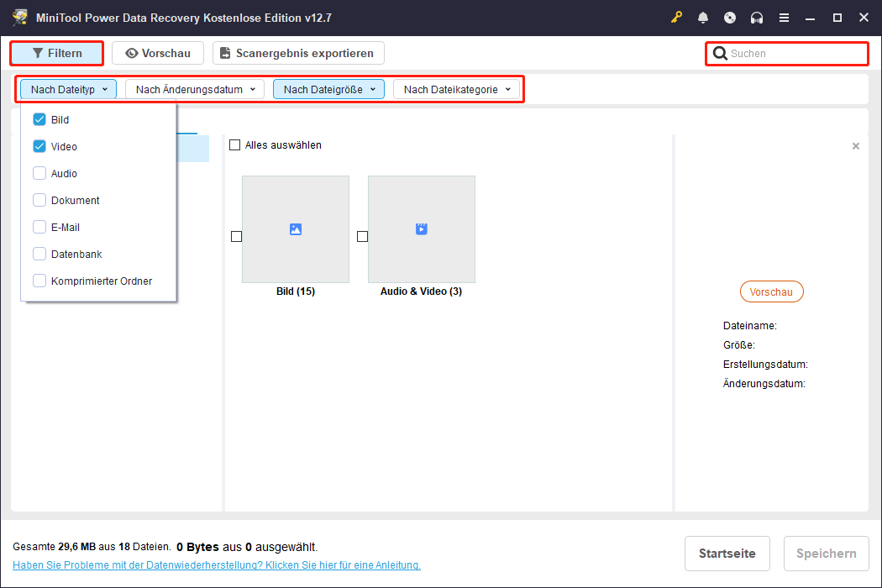
Task: Open notifications via the bell icon
Action: click(x=703, y=17)
